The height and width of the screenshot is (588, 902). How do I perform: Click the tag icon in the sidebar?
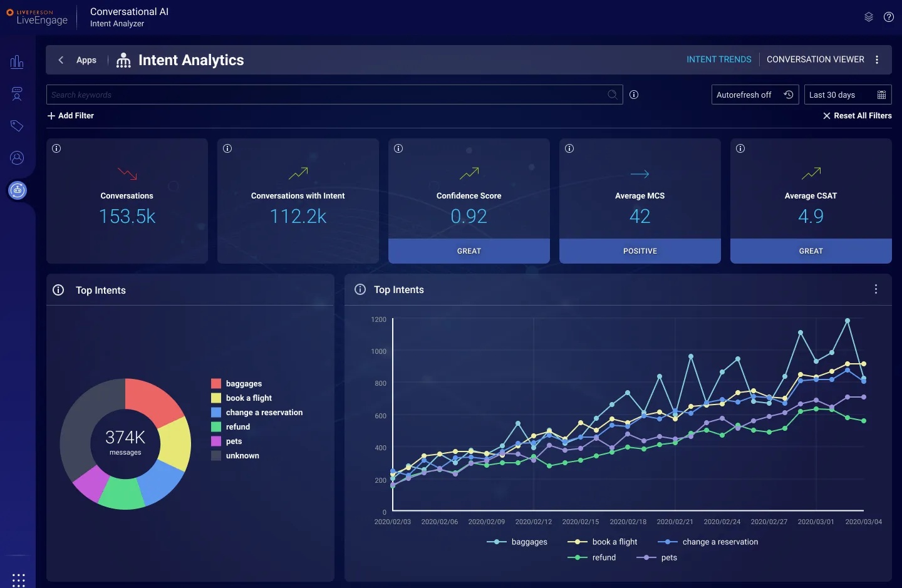[x=17, y=126]
